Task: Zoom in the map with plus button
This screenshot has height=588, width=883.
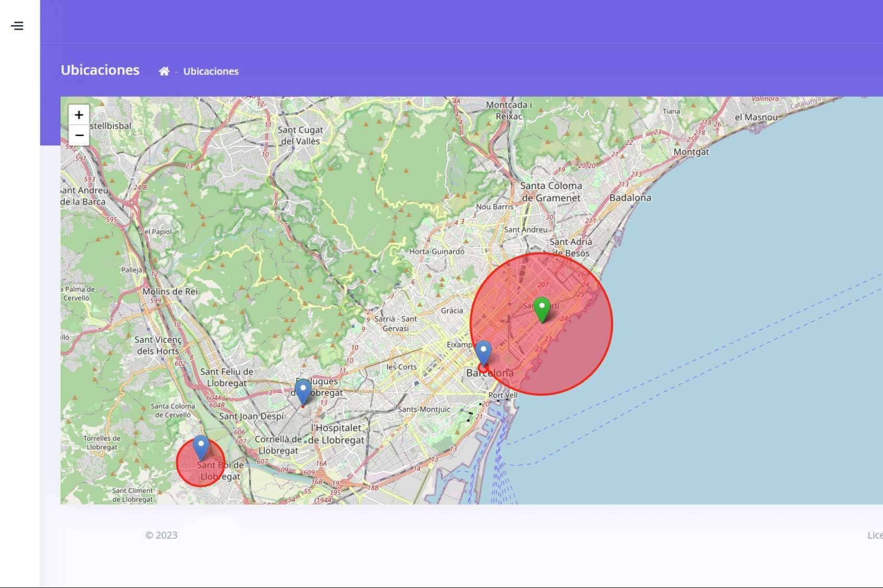Action: click(x=79, y=115)
